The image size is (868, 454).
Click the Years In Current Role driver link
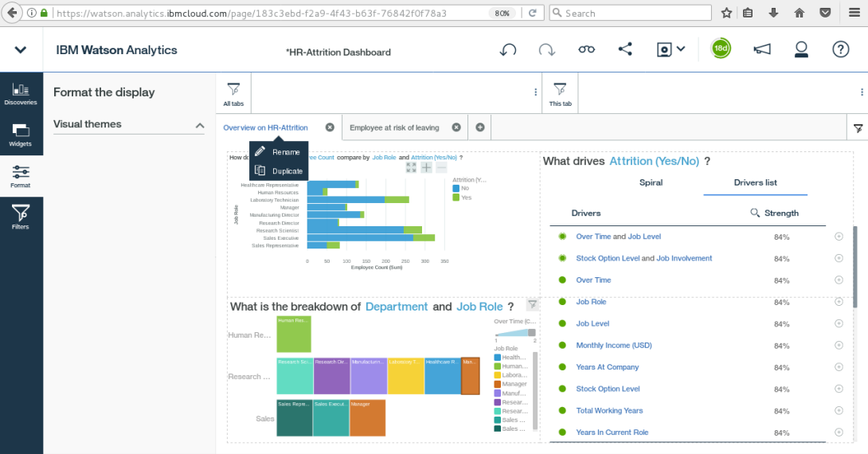pos(612,432)
